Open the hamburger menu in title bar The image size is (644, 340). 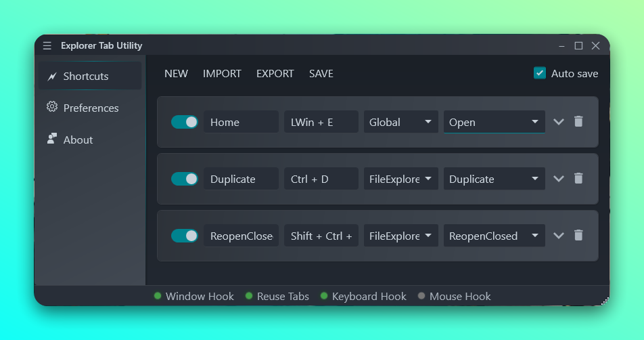(47, 45)
